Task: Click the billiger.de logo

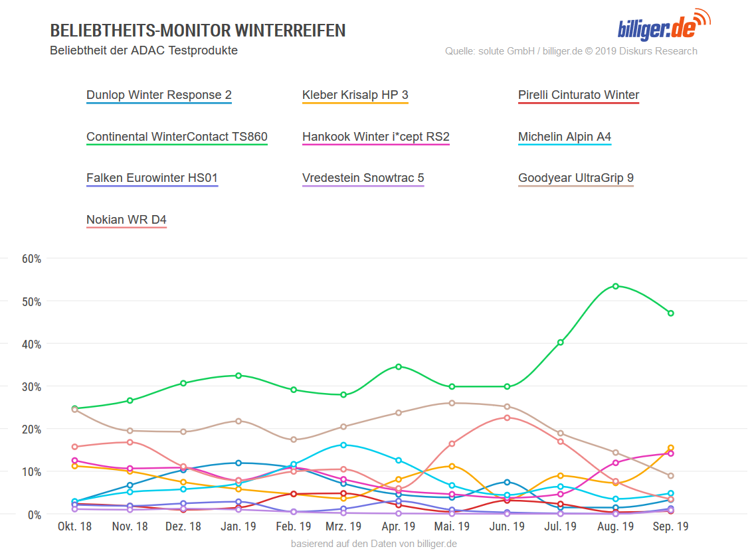Action: (x=664, y=24)
